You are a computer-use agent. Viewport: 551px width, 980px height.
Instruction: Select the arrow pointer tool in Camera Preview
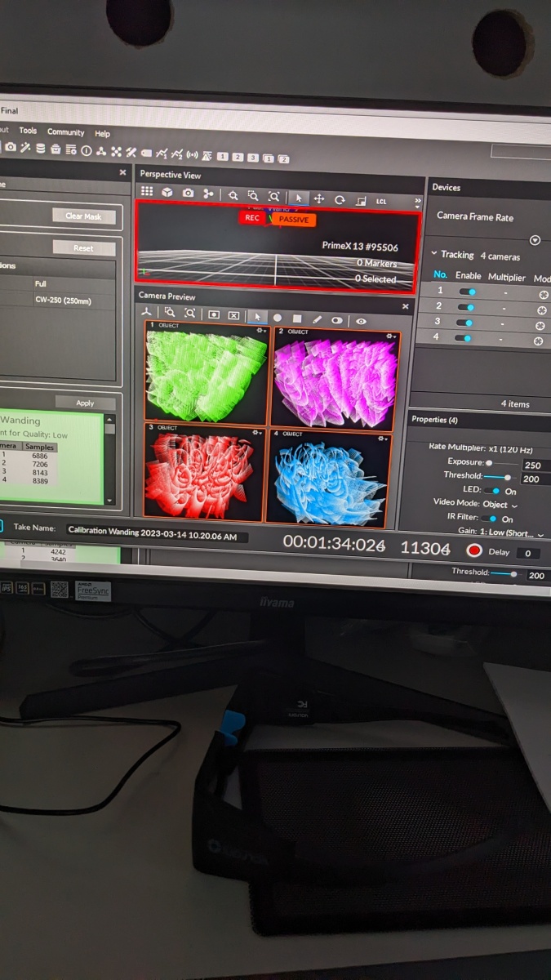coord(256,317)
